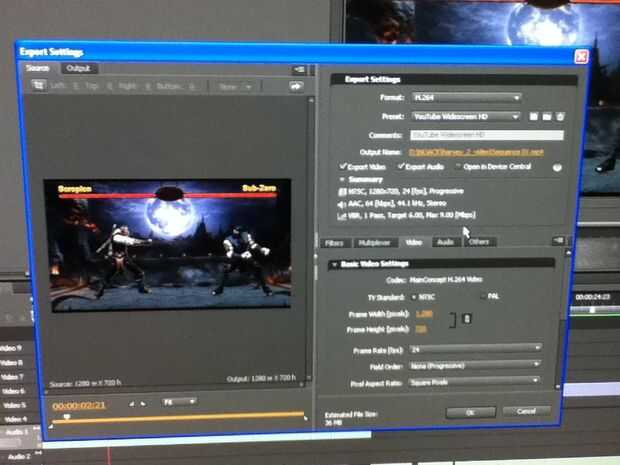Click the video summary film icon
The height and width of the screenshot is (465, 620).
(342, 192)
